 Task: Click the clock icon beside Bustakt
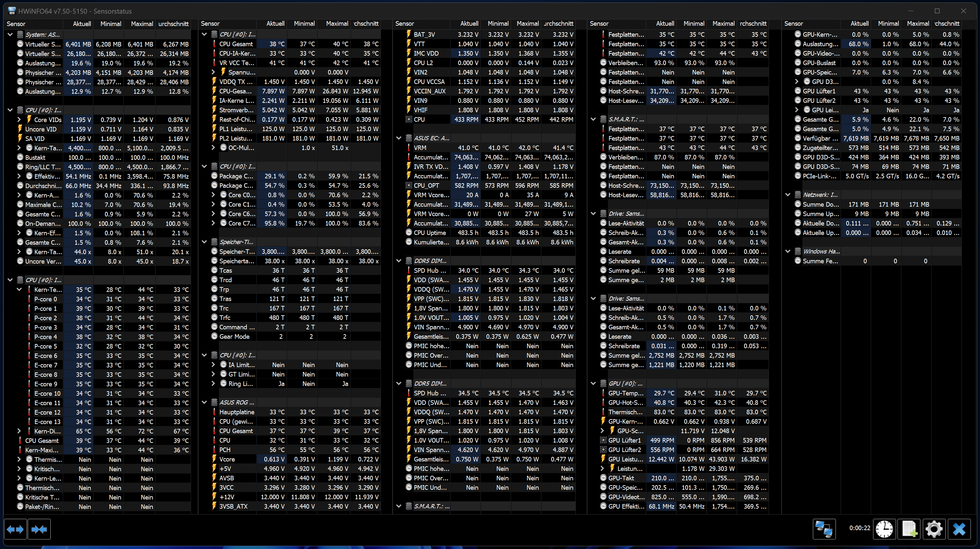tap(20, 157)
